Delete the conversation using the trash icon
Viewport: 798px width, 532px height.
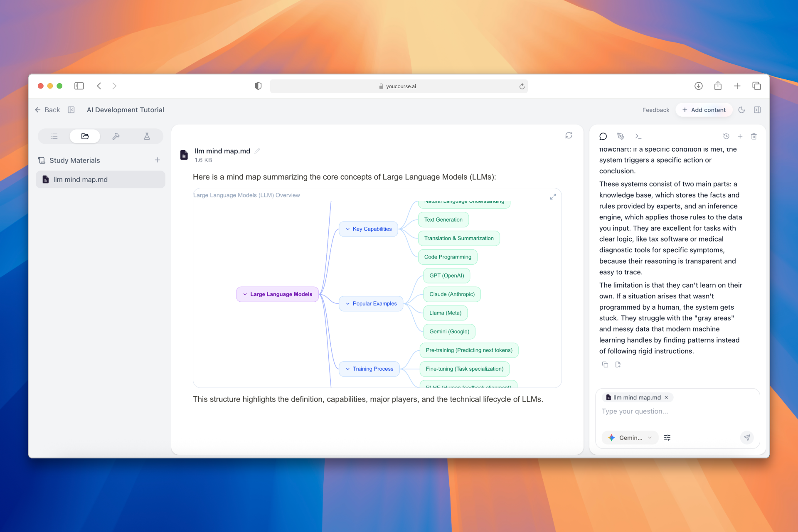[x=754, y=136]
